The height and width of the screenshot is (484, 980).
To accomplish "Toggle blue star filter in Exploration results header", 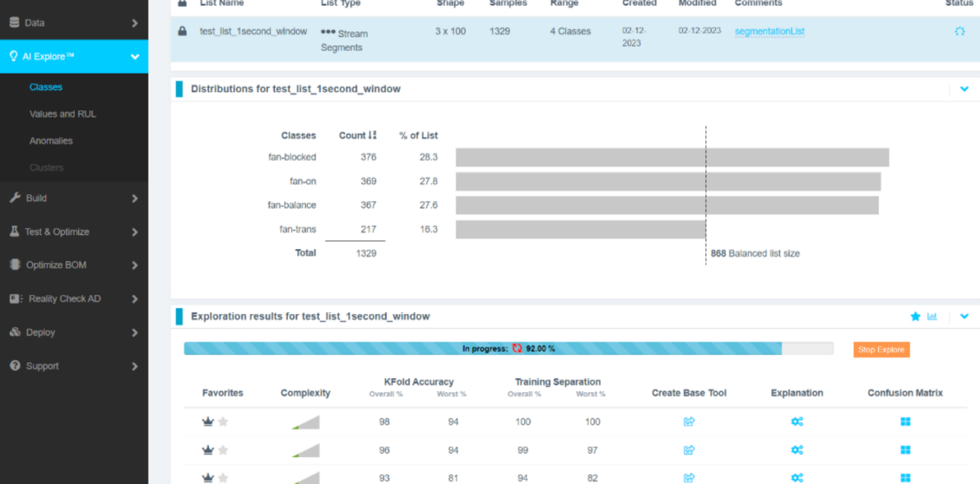I will point(915,316).
